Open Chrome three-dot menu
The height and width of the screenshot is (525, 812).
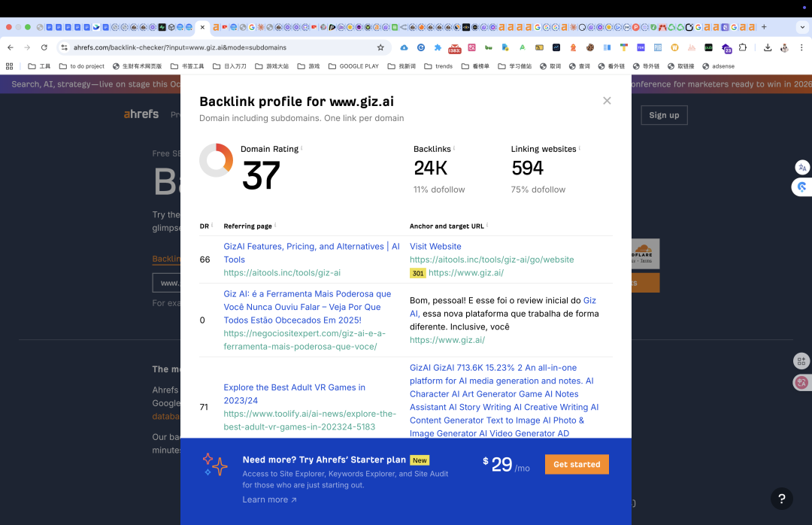click(801, 47)
